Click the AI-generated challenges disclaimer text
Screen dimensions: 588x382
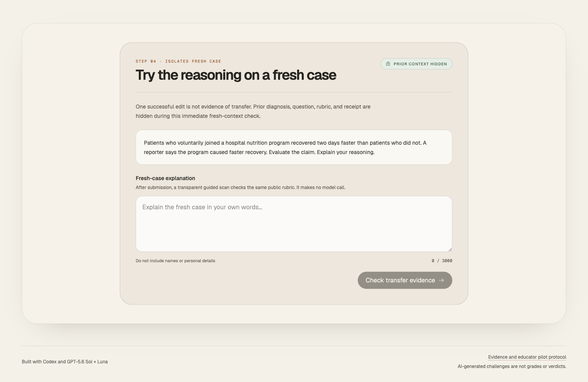point(512,366)
